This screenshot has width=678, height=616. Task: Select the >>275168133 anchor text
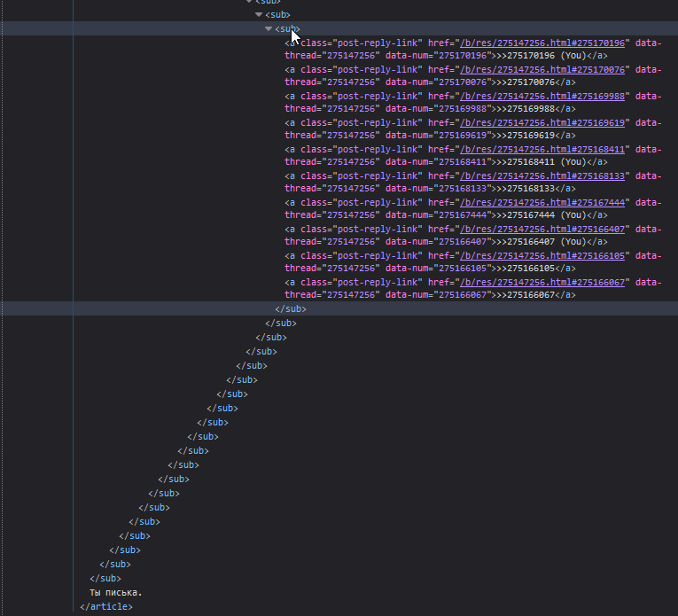pos(526,189)
